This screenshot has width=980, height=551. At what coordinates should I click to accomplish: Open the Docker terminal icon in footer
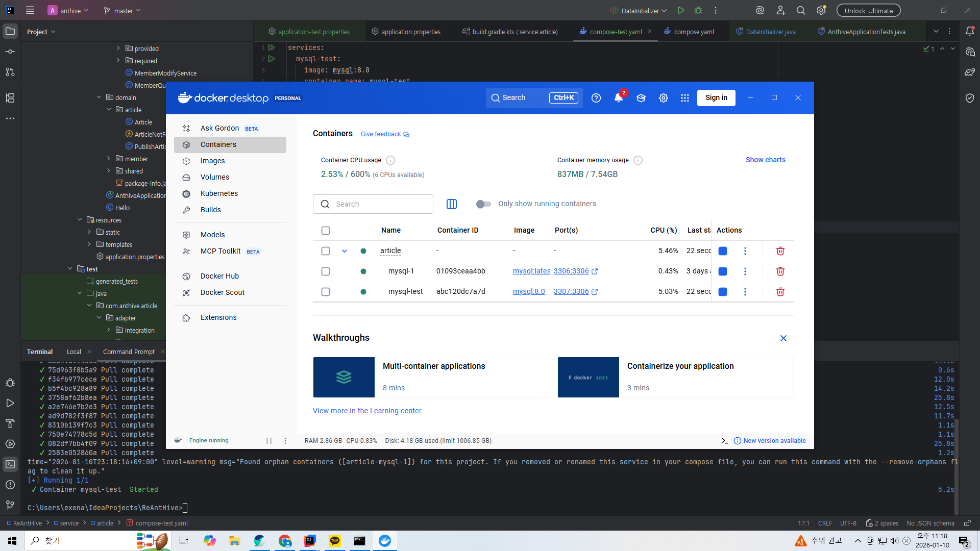[x=725, y=441]
